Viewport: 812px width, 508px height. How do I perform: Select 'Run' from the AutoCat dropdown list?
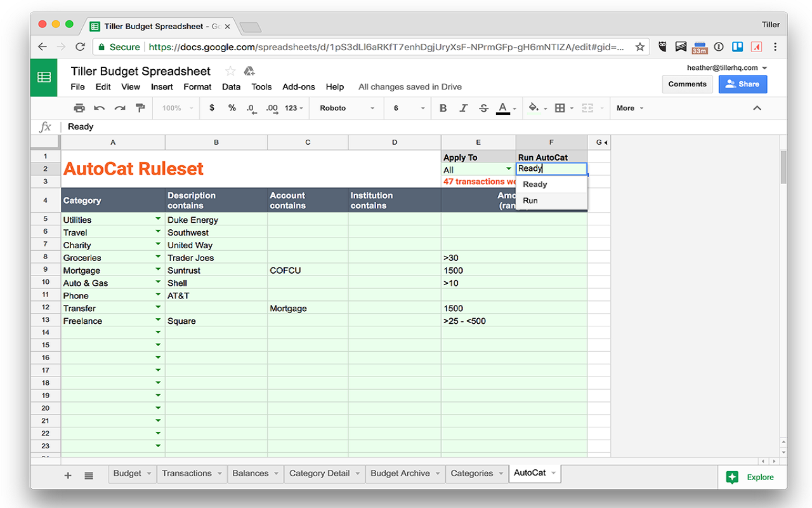point(552,201)
